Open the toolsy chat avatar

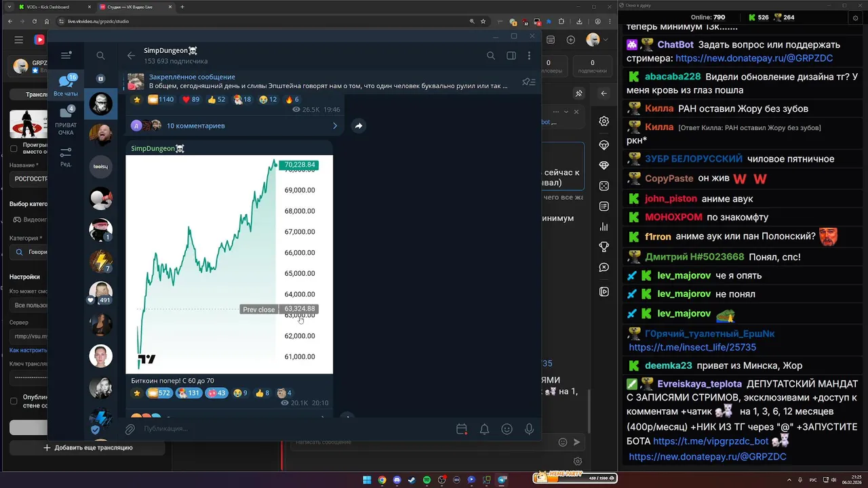(x=100, y=166)
